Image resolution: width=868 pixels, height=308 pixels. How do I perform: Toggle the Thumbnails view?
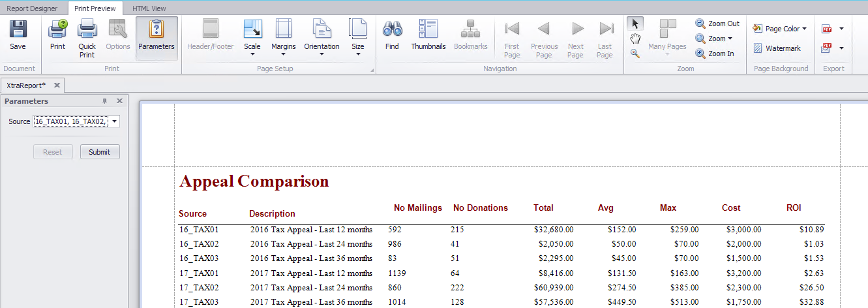[x=428, y=35]
